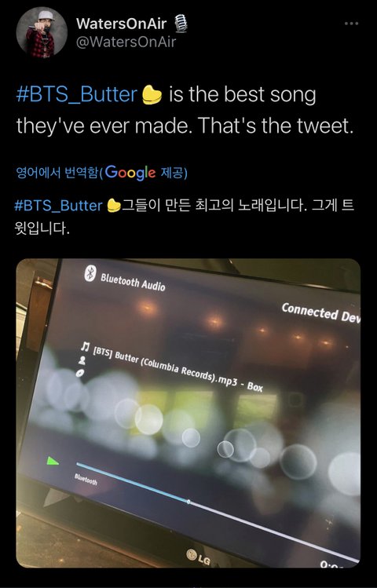Click the Bluetooth Audio label

(133, 282)
